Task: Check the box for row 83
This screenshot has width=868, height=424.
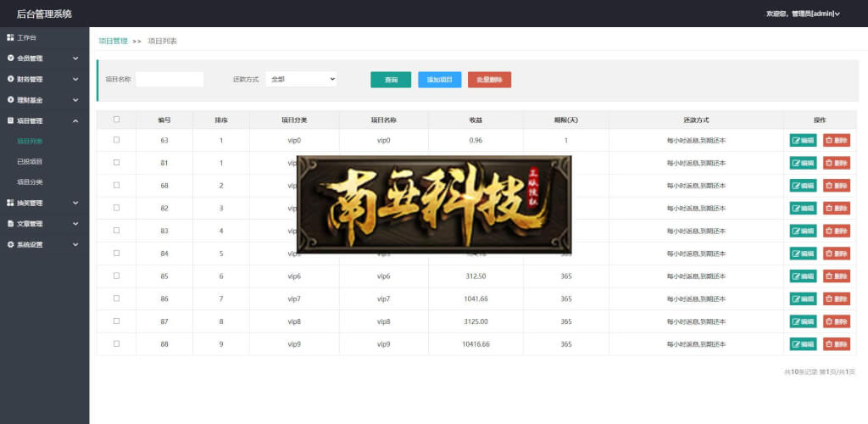Action: (116, 231)
